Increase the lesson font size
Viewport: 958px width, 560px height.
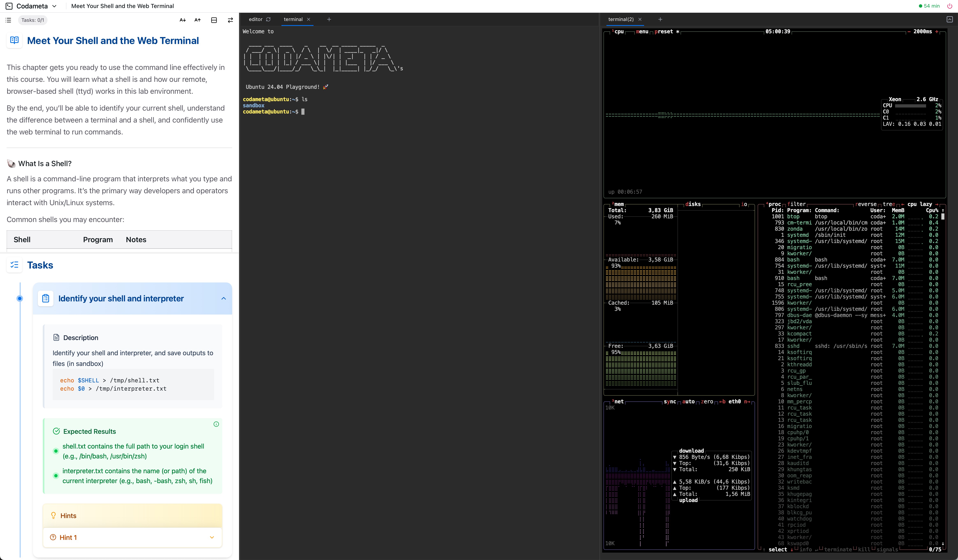pos(197,20)
